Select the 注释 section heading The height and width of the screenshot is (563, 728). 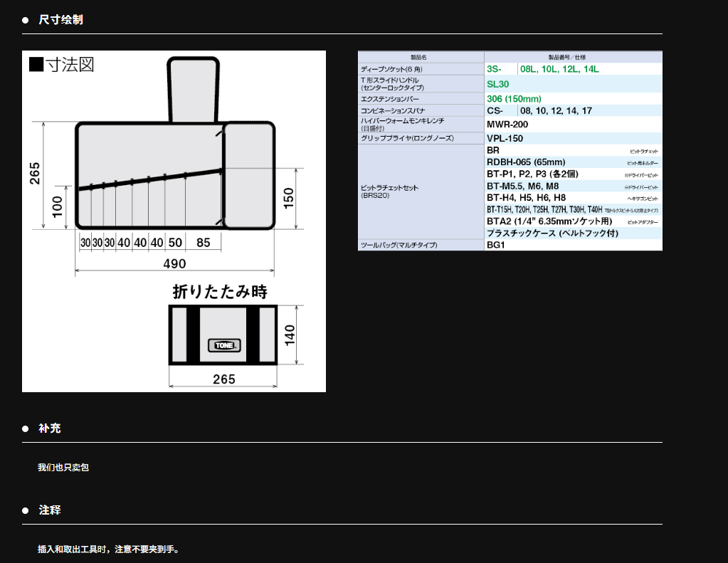pyautogui.click(x=50, y=510)
